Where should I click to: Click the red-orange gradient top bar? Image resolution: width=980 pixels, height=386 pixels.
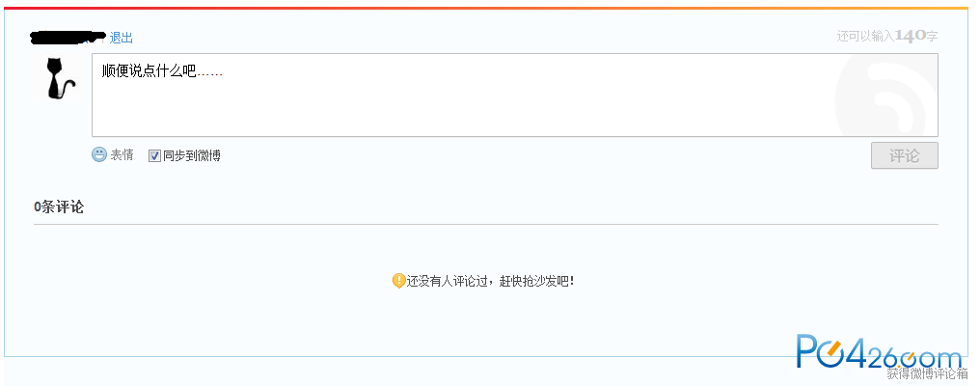(x=486, y=8)
